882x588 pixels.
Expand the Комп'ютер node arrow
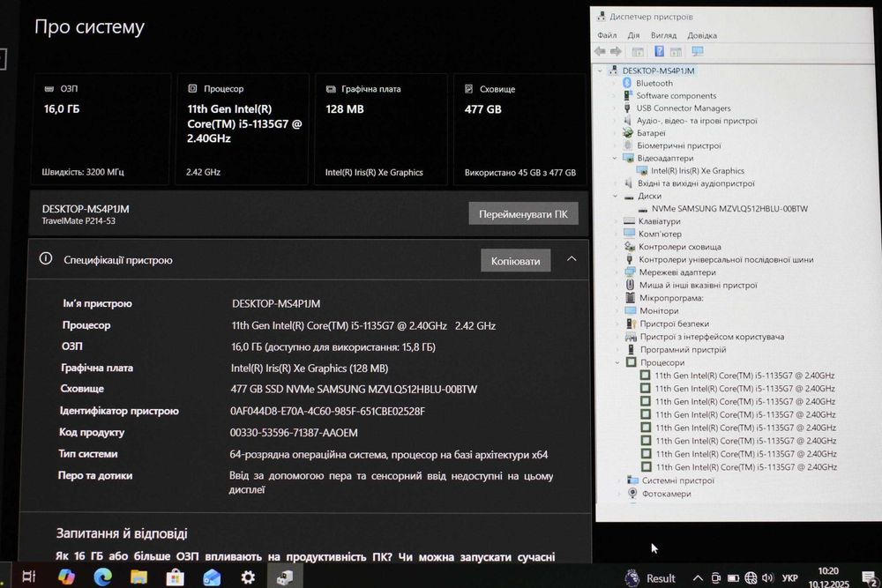click(x=617, y=234)
